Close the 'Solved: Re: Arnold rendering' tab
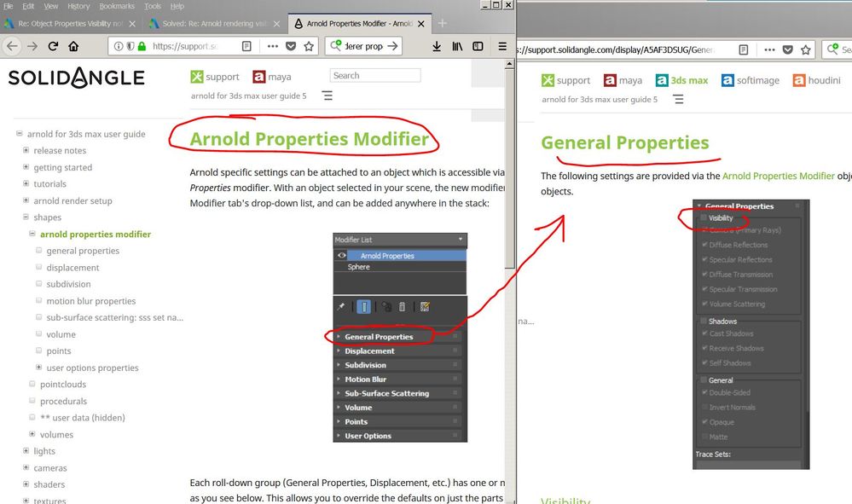Viewport: 852px width, 504px height. [x=276, y=23]
